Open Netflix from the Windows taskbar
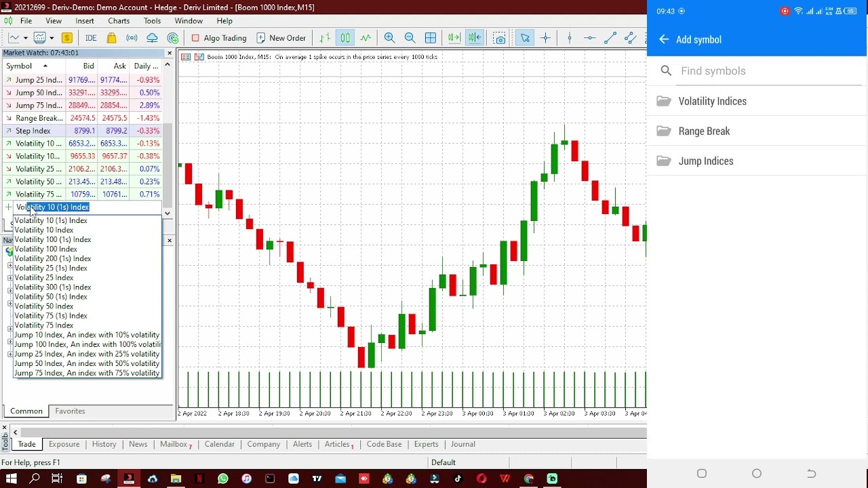Viewport: 868px width, 488px height. pyautogui.click(x=199, y=479)
